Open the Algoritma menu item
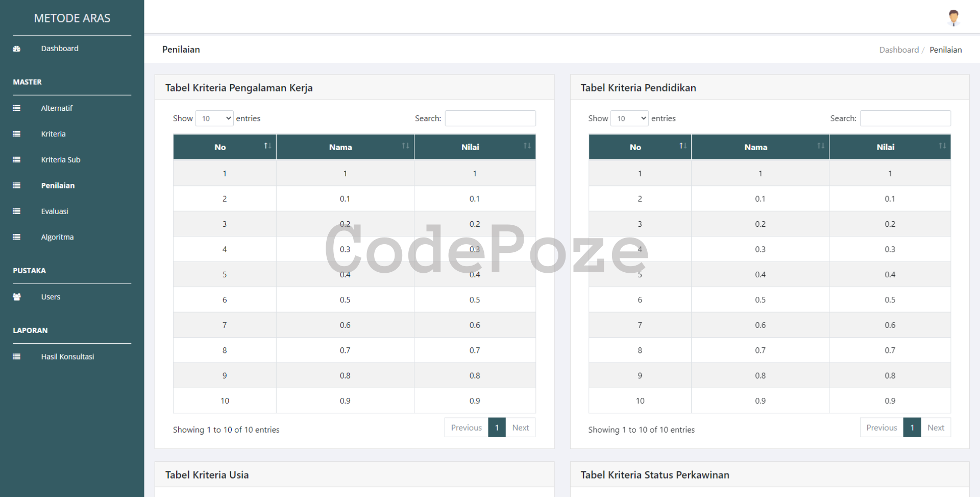Viewport: 980px width, 497px height. point(57,237)
